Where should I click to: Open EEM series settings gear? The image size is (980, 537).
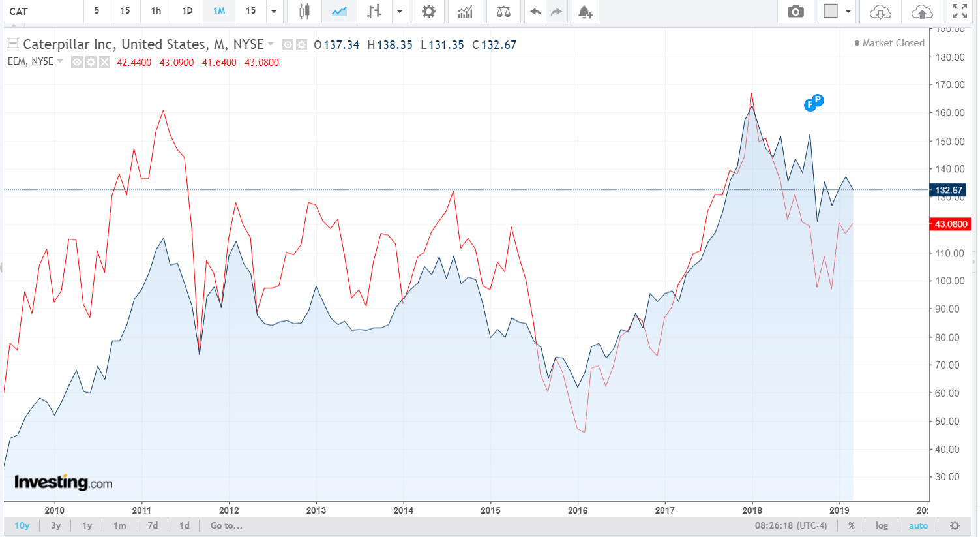(91, 62)
